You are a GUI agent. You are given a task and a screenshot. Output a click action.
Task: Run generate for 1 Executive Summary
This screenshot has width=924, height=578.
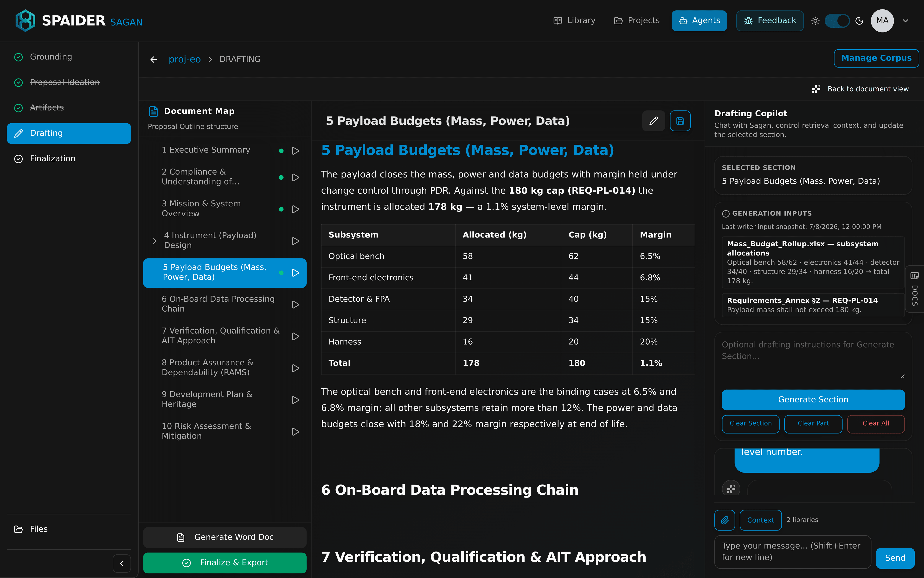pyautogui.click(x=295, y=151)
